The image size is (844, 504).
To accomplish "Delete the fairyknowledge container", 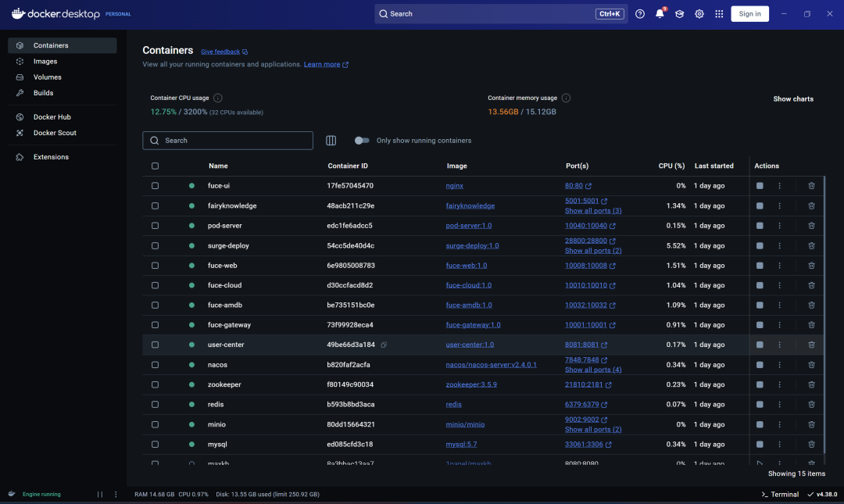I will pos(811,206).
